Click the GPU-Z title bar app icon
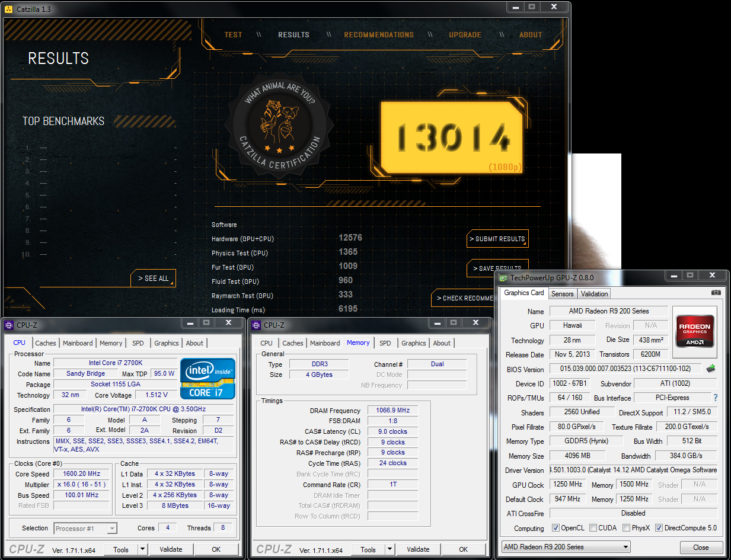 pyautogui.click(x=503, y=278)
